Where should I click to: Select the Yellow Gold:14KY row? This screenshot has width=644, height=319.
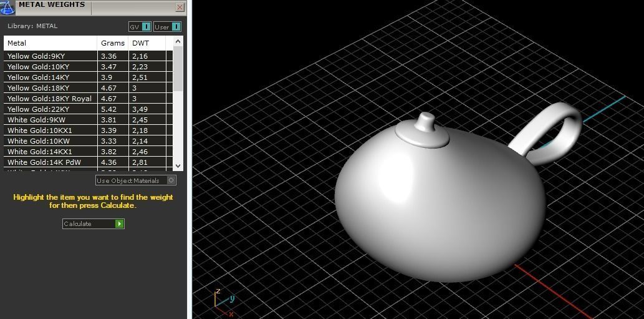(x=87, y=77)
